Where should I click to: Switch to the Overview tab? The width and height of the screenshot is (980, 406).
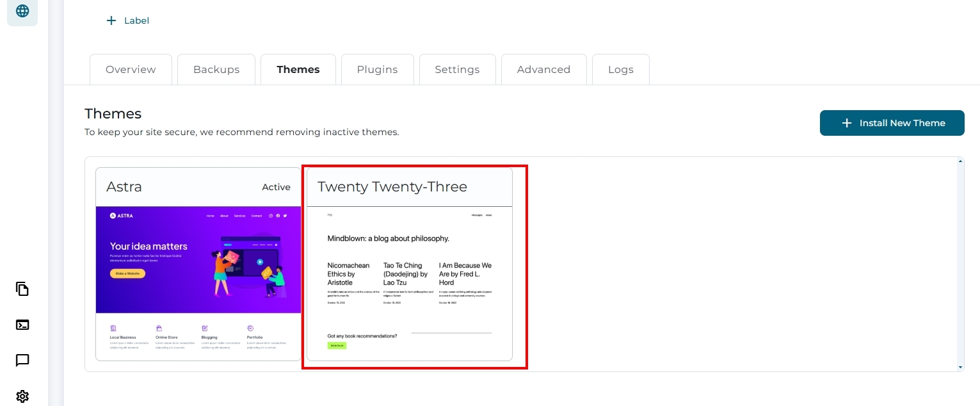click(131, 69)
